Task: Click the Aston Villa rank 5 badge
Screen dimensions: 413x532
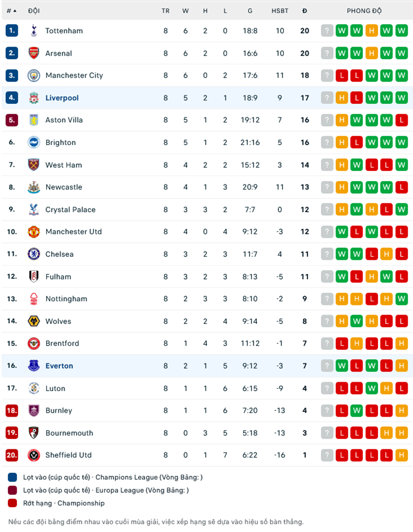Action: [x=12, y=120]
